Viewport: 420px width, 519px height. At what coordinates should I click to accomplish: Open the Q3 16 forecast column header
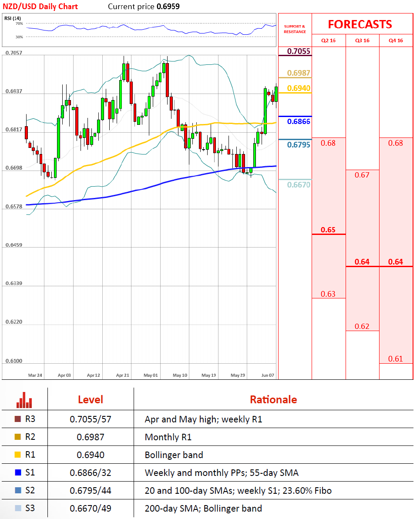[x=362, y=40]
